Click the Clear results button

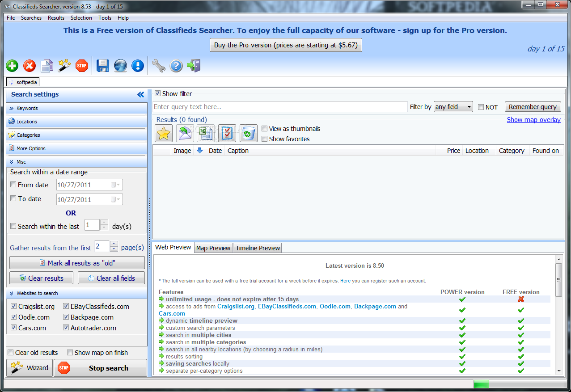pos(42,278)
